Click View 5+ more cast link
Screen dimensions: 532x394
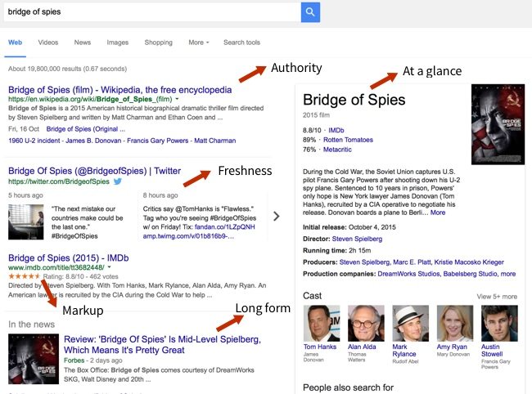[x=497, y=297]
